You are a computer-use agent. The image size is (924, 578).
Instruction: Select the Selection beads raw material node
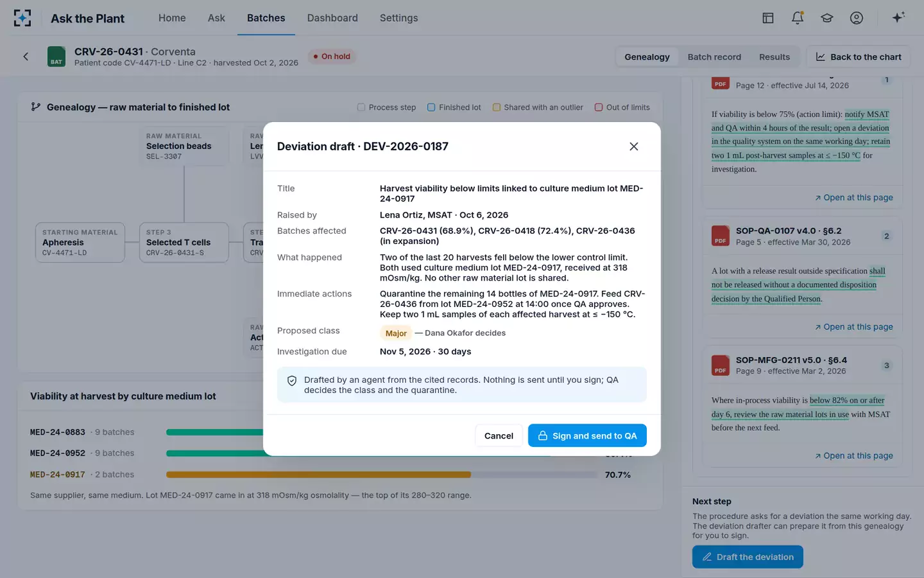(x=184, y=146)
